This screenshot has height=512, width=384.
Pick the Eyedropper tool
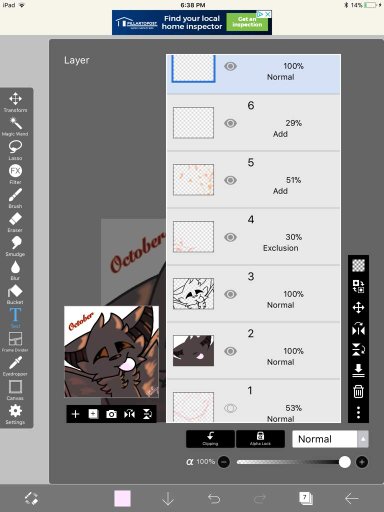[x=15, y=366]
